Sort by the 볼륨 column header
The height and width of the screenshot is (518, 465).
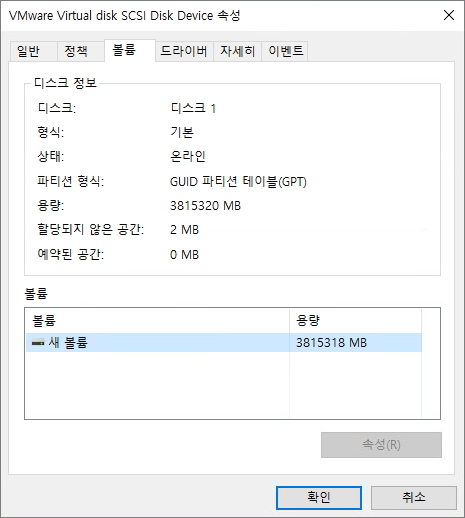tap(157, 321)
